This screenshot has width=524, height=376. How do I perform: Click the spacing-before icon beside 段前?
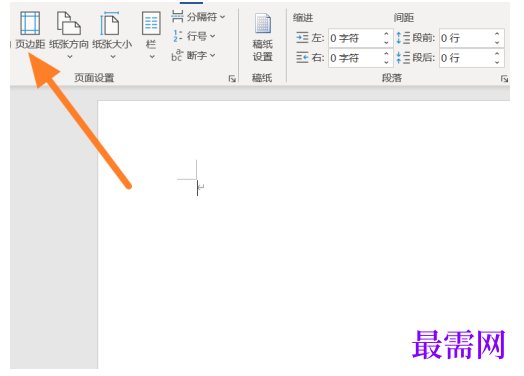coord(403,38)
